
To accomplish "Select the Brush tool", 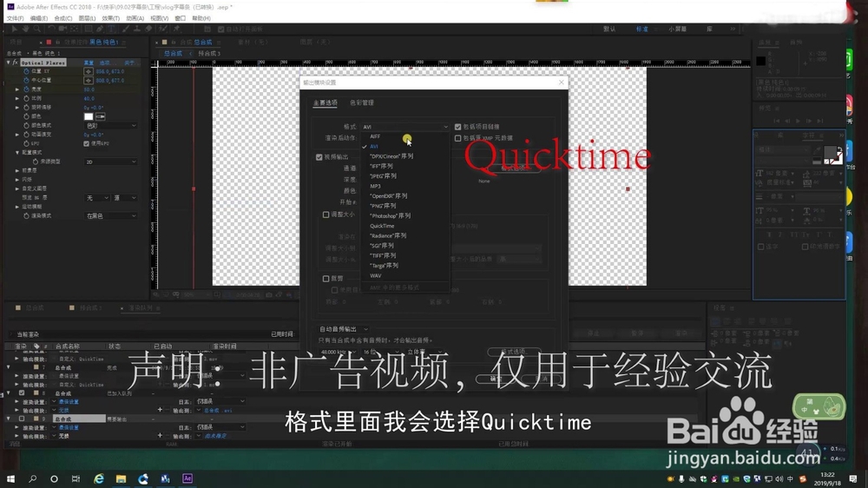I will tap(126, 29).
